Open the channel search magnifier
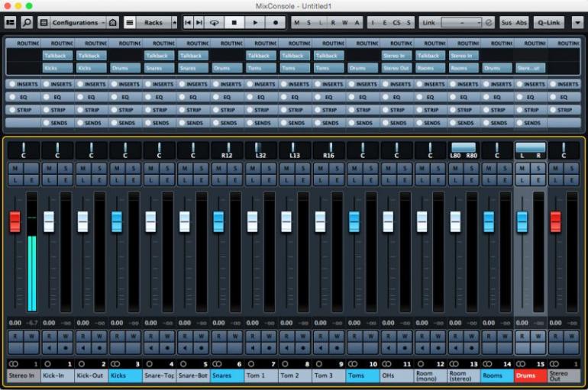Screen dimensions: 588x390 click(x=27, y=22)
